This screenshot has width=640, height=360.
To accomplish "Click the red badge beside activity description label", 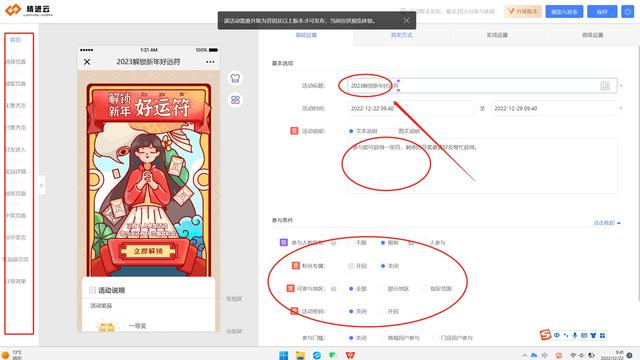I will pos(294,131).
